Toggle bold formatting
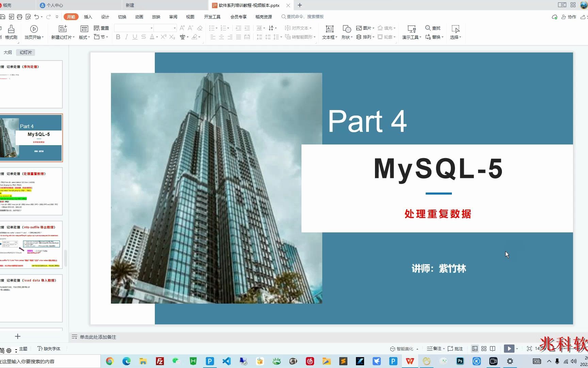Image resolution: width=588 pixels, height=368 pixels. 118,37
